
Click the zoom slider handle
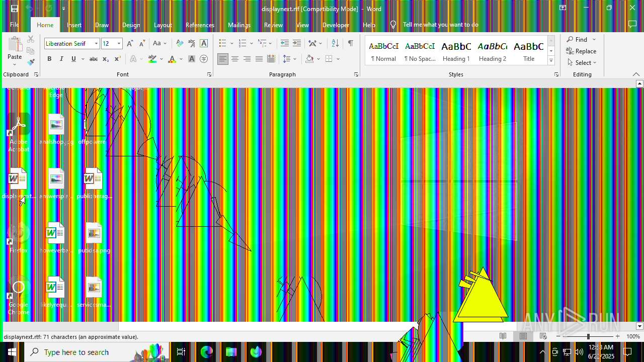pos(588,336)
